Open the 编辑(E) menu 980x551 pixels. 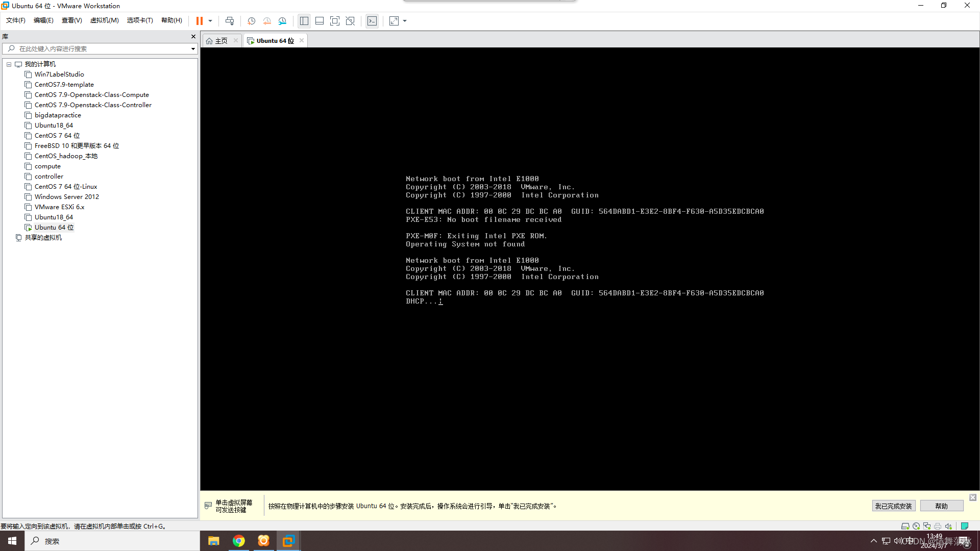click(x=43, y=20)
